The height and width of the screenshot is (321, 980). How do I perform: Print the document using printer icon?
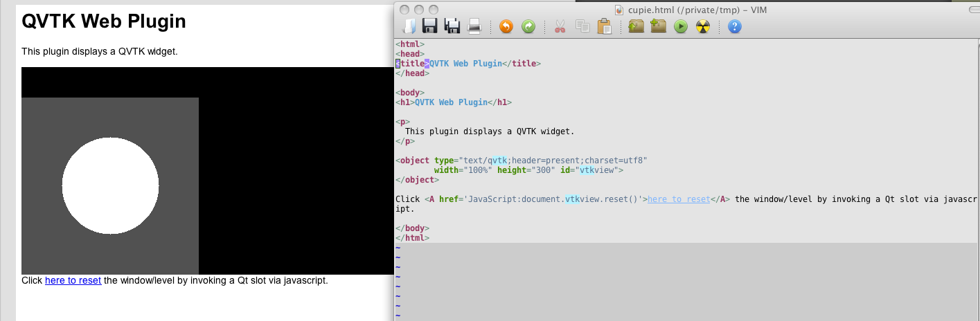click(474, 26)
